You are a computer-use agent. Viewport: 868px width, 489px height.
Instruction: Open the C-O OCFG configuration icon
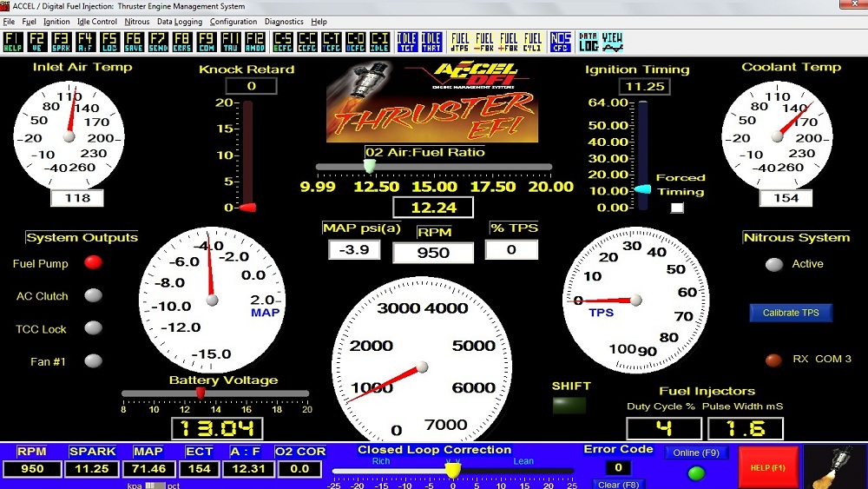[355, 42]
